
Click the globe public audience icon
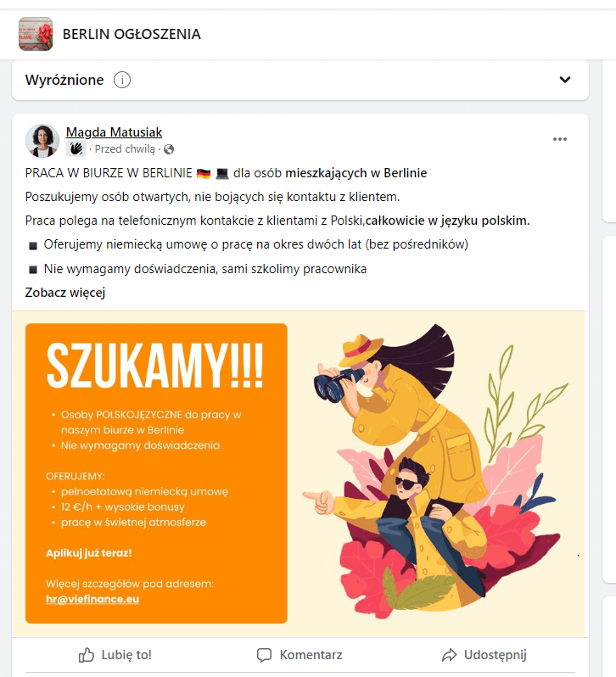click(x=169, y=149)
